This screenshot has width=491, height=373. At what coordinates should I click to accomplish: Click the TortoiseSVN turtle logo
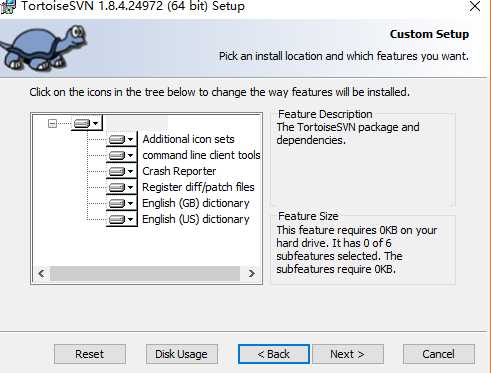click(43, 47)
